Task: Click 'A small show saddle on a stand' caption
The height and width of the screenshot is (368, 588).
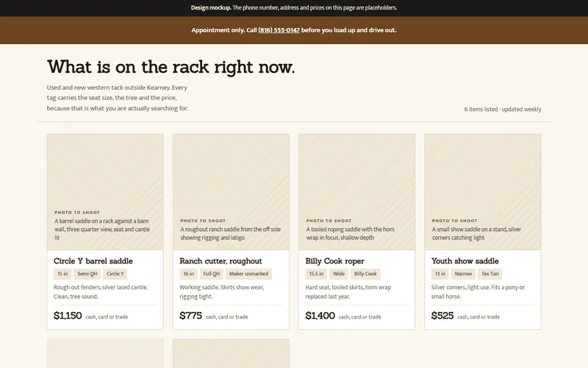Action: [476, 233]
